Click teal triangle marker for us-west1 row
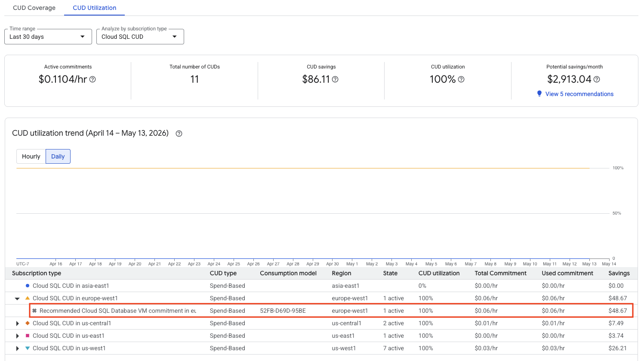Image resolution: width=644 pixels, height=361 pixels. [28, 348]
